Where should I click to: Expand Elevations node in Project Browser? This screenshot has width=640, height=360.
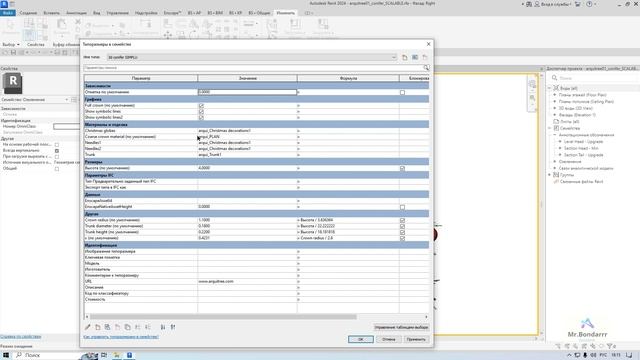pos(555,115)
